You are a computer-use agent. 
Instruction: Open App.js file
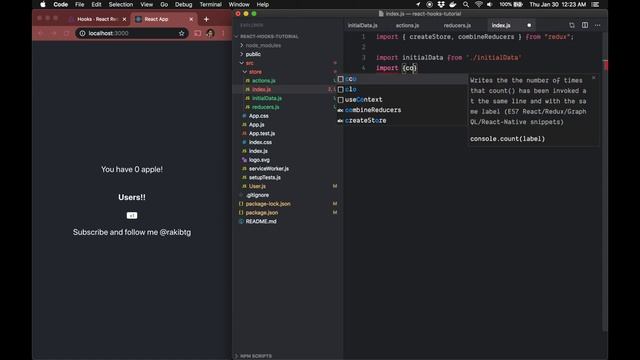point(256,124)
